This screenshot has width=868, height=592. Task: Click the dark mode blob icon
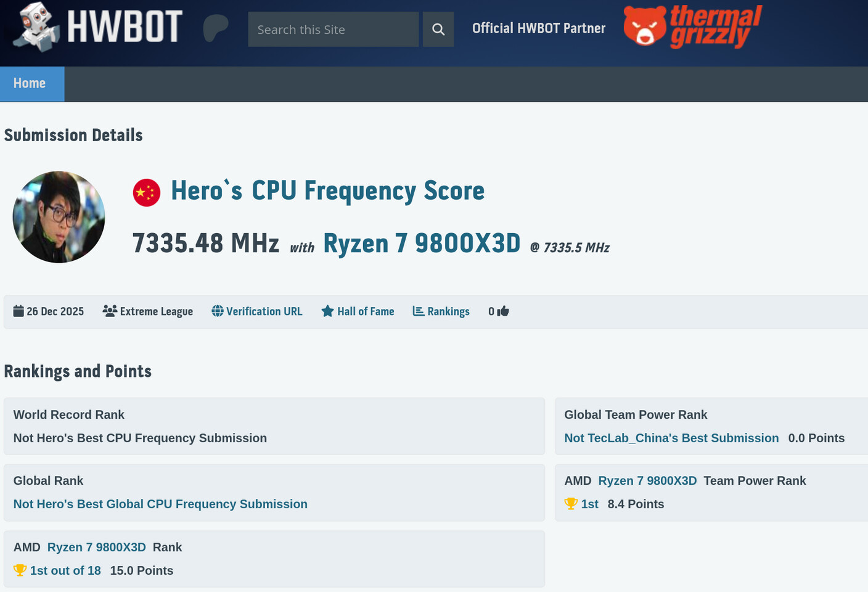(x=215, y=28)
